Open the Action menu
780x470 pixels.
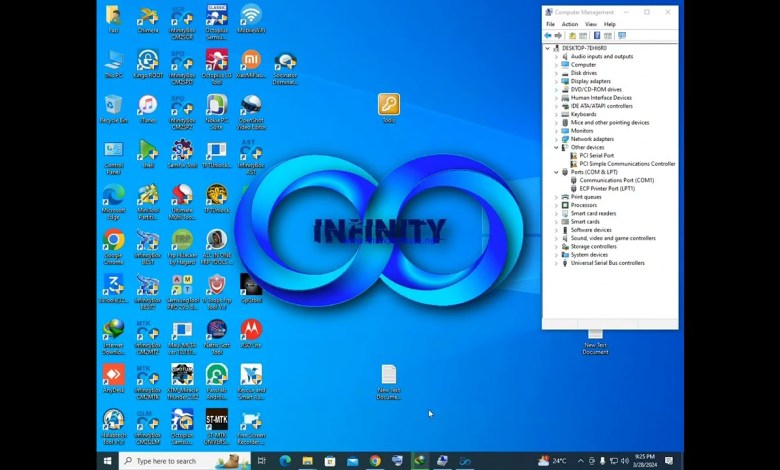click(x=569, y=24)
